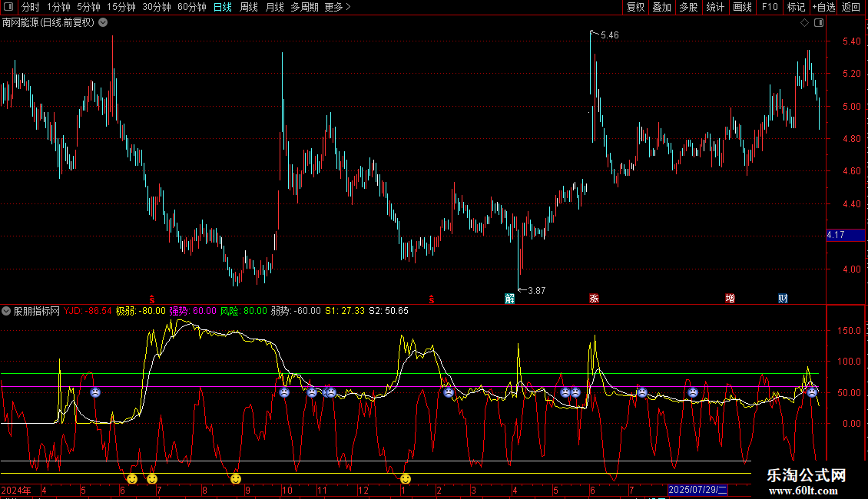Toggle the side panel icon at top-right
The width and height of the screenshot is (868, 499).
click(819, 23)
